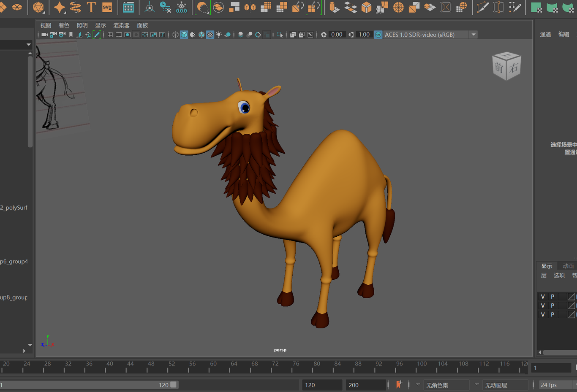Select the p6_group4 outliner item
This screenshot has width=577, height=392.
(14, 262)
